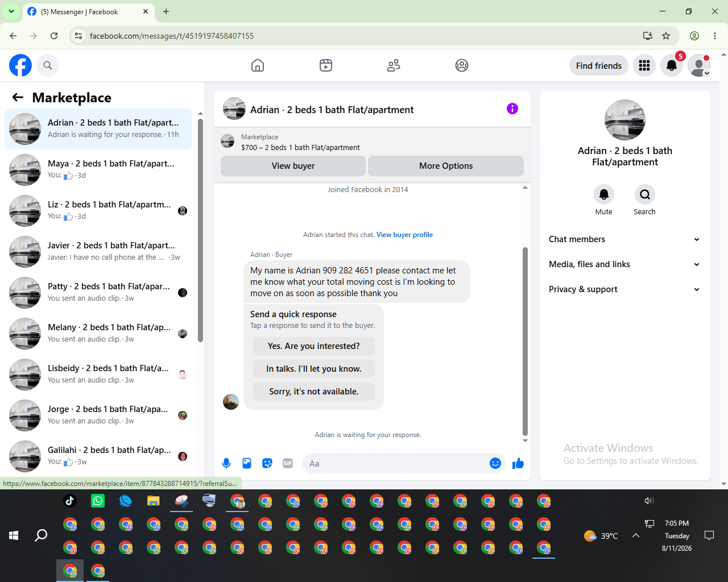Open the listing thumbnail in right panel
Viewport: 728px width, 582px height.
coord(625,120)
